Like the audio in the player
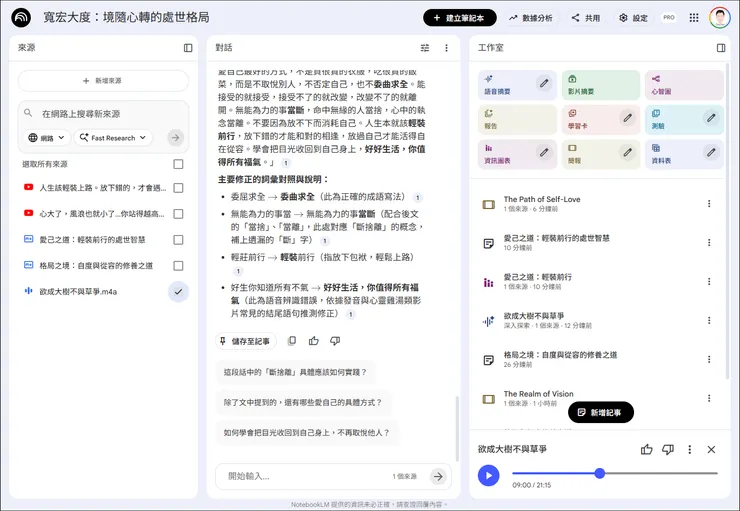The width and height of the screenshot is (740, 511). coord(647,450)
